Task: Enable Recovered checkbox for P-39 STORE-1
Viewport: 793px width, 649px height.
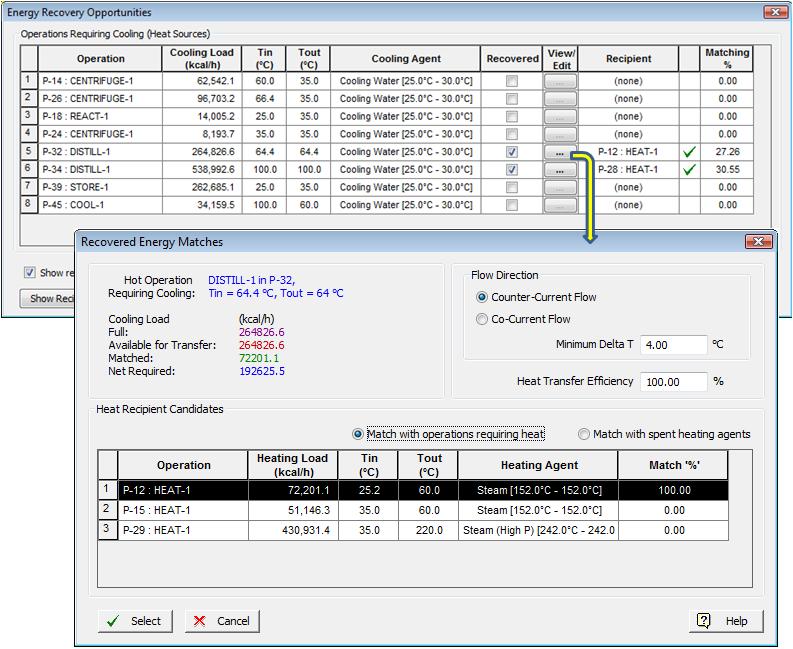Action: pyautogui.click(x=512, y=187)
